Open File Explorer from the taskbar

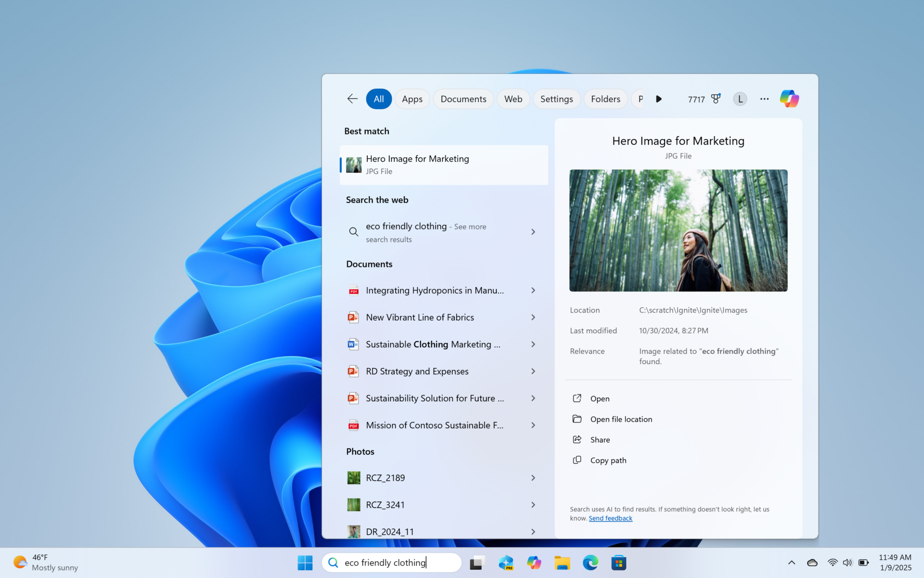562,562
